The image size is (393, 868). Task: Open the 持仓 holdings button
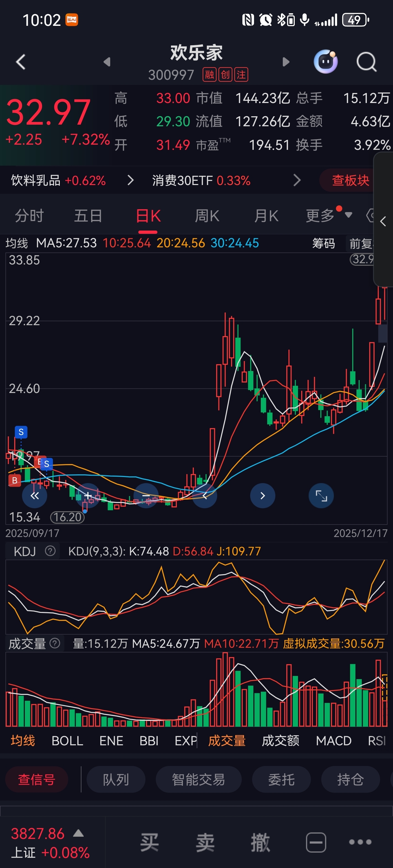350,780
